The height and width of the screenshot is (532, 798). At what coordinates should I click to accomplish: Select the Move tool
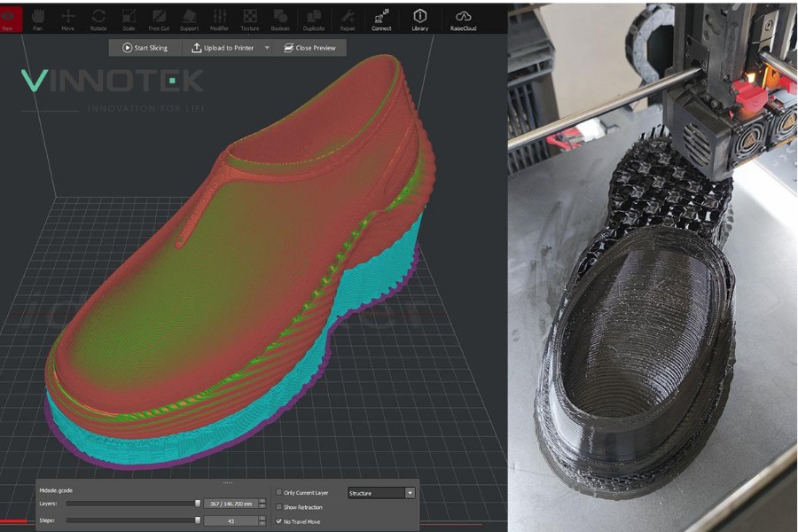(x=67, y=20)
